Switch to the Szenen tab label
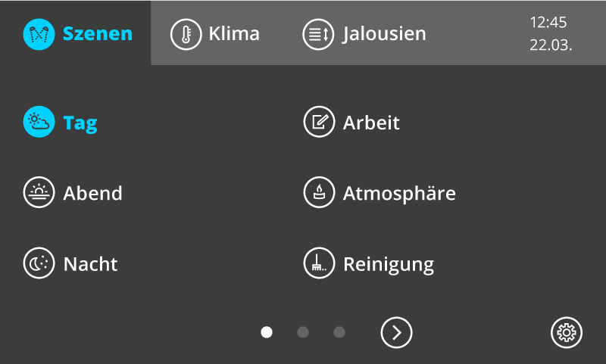Viewport: 606px width, 364px height. click(97, 34)
